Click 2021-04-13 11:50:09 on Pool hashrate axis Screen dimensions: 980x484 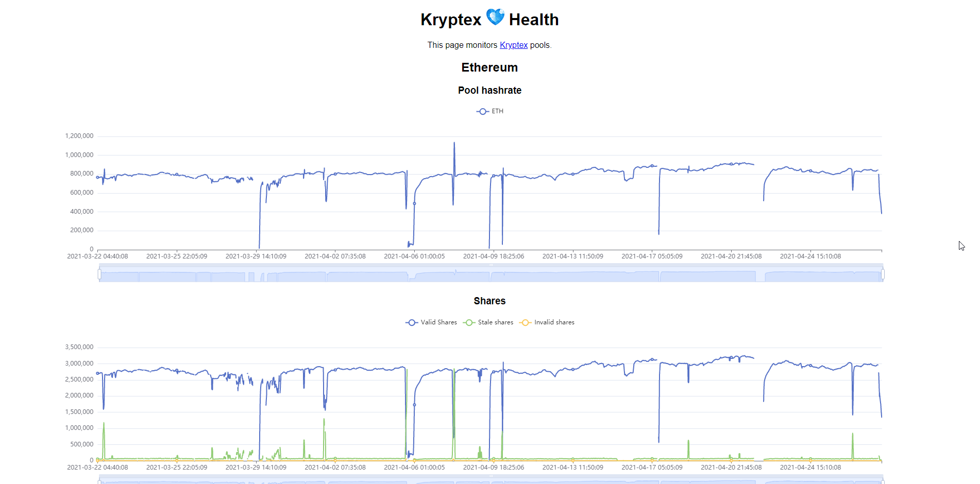[573, 256]
